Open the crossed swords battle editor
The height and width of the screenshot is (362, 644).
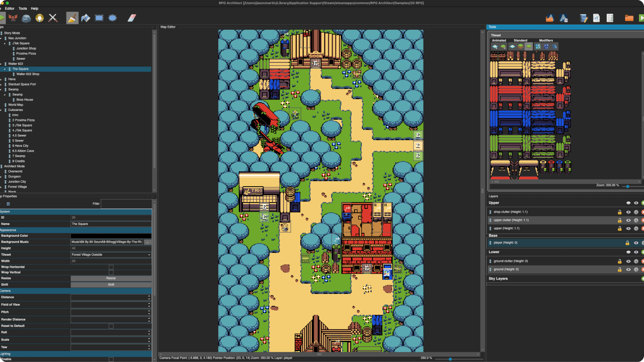point(53,18)
